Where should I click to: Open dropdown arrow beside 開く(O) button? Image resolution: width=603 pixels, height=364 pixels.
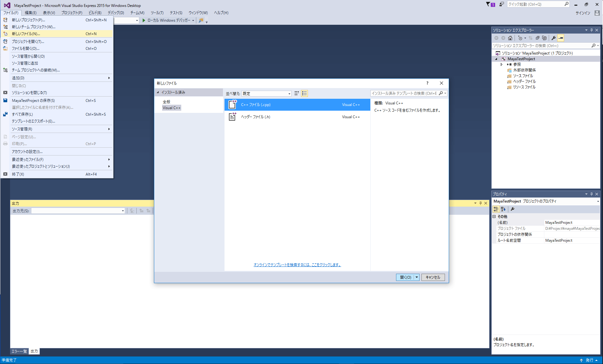click(x=417, y=277)
